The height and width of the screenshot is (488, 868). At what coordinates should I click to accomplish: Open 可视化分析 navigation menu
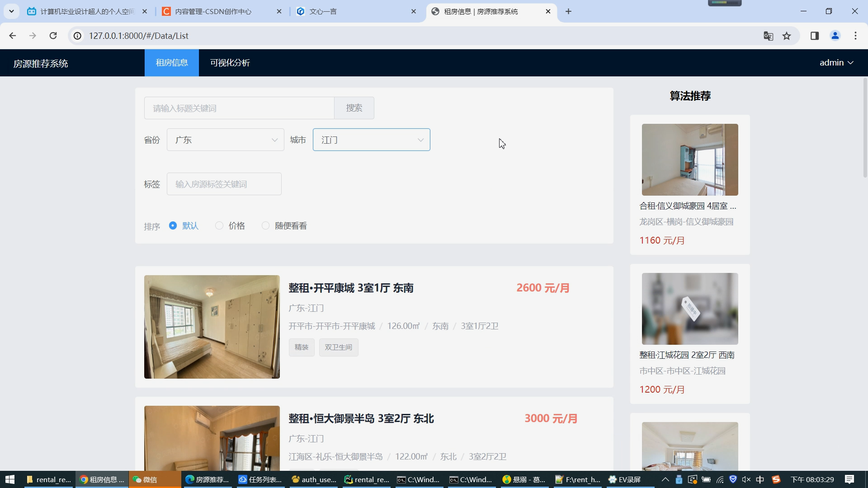(230, 63)
